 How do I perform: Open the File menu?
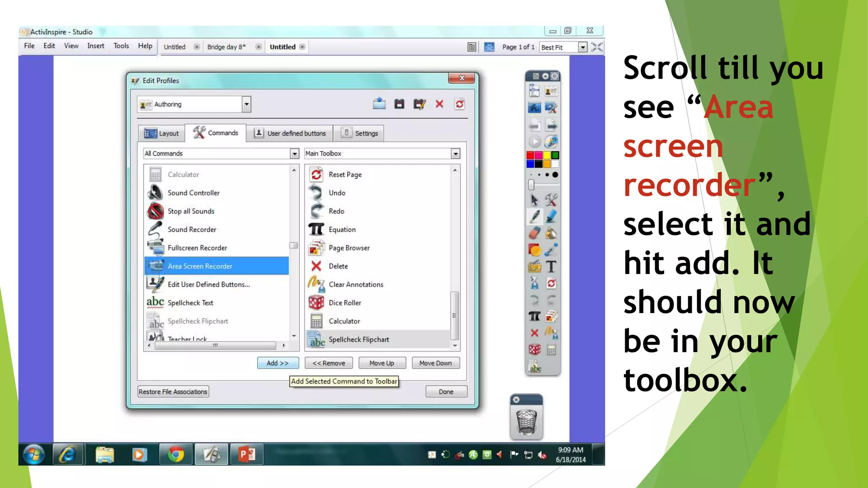click(x=29, y=46)
